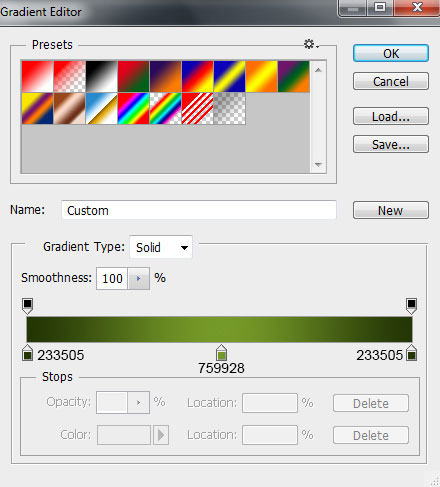Select the left opacity stop above gradient bar

click(x=27, y=306)
